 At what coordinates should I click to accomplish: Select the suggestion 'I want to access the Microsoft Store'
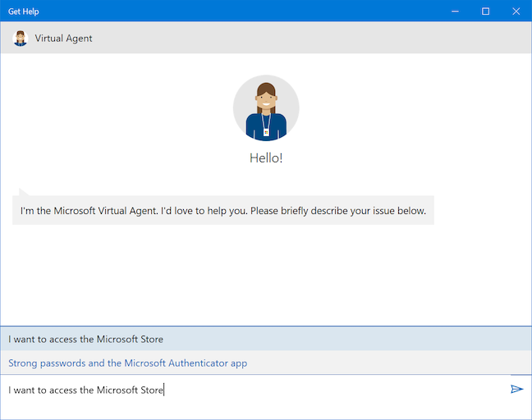point(86,339)
